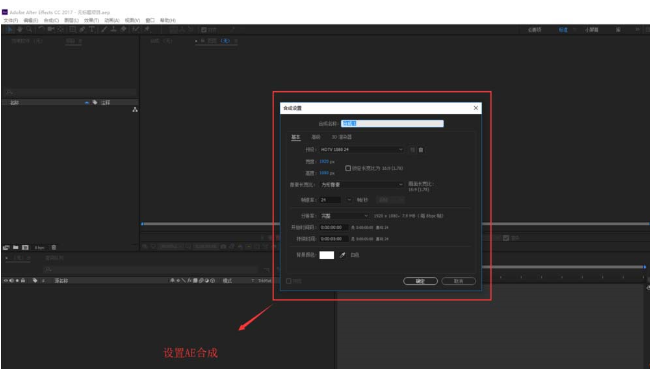Image resolution: width=650 pixels, height=369 pixels.
Task: Click the composition name input field
Action: coord(392,124)
